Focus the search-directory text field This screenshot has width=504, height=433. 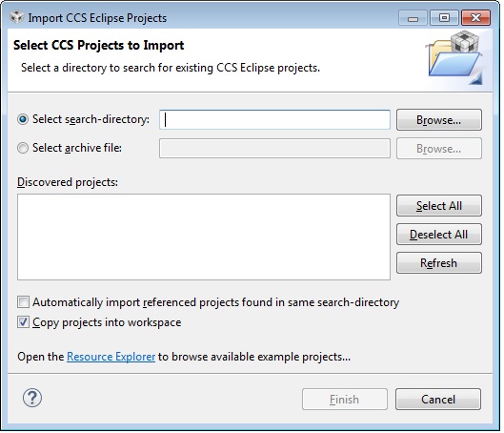click(x=274, y=119)
